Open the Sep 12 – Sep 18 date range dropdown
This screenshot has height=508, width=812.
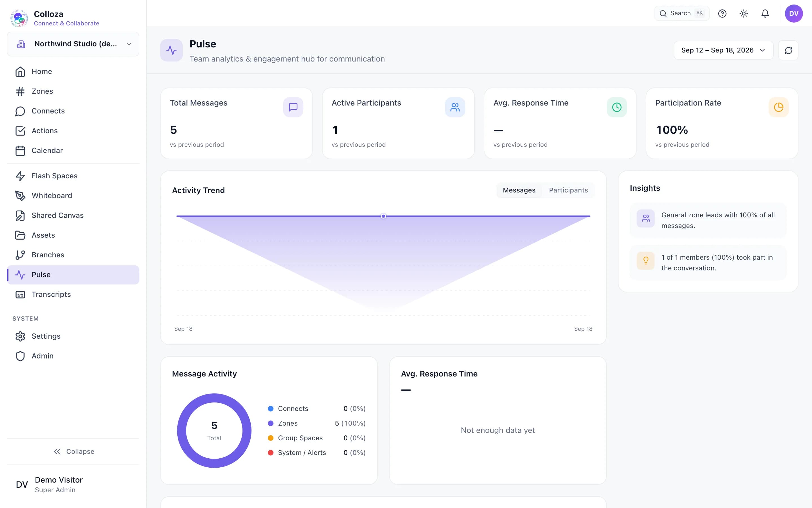723,51
